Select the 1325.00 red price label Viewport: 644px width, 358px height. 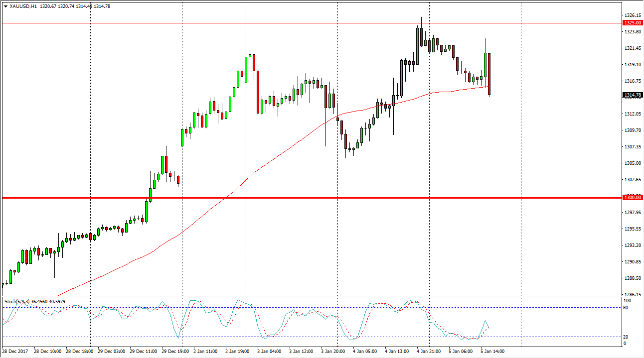(x=632, y=23)
